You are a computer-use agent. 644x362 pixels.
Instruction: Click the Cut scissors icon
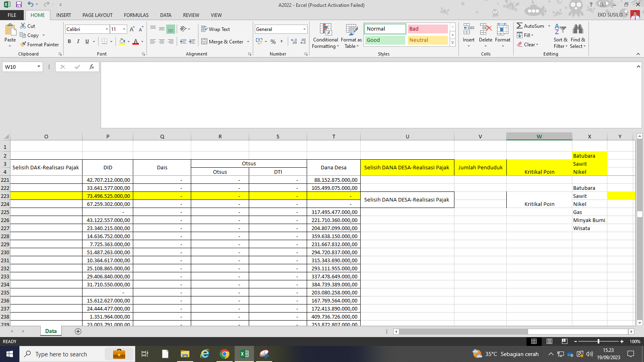(23, 26)
